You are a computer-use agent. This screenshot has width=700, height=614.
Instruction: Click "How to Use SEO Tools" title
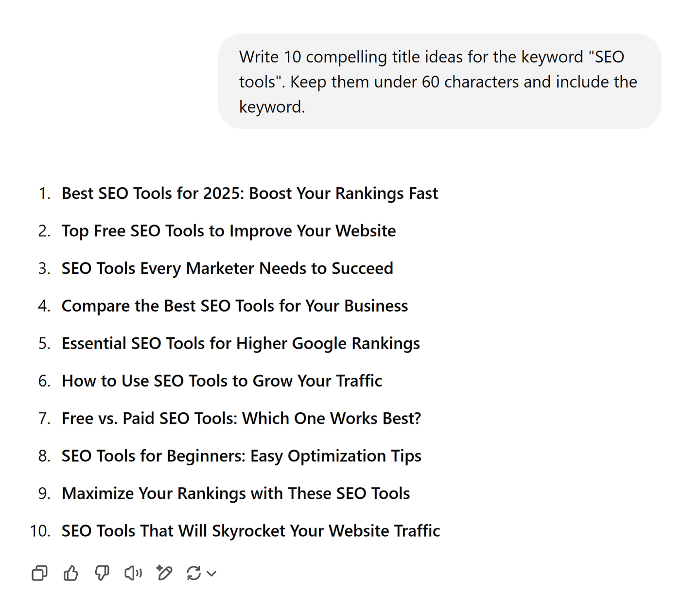(x=222, y=381)
